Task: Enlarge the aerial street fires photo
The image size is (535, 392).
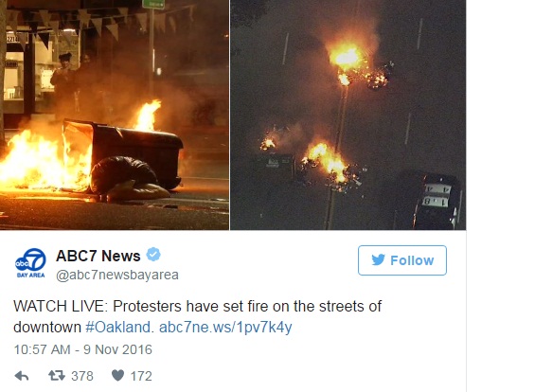Action: pos(348,115)
